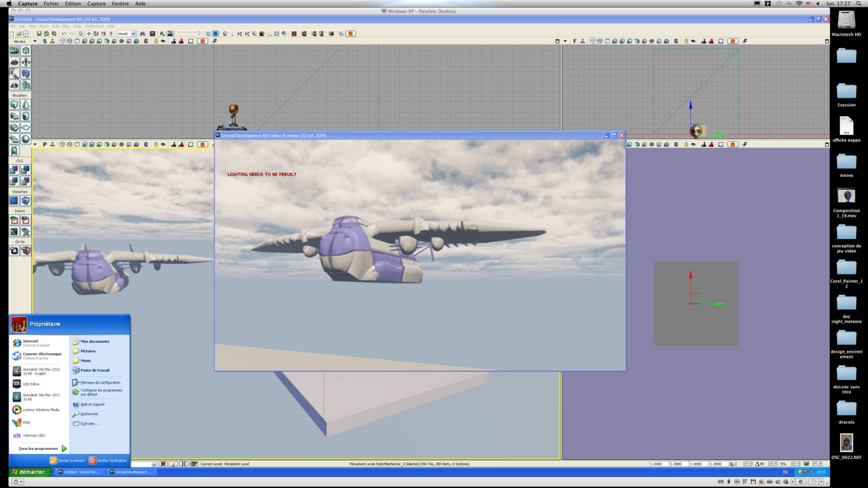Screen dimensions: 868x488
Task: Go to Actor icon in Go to section
Action: (14, 251)
